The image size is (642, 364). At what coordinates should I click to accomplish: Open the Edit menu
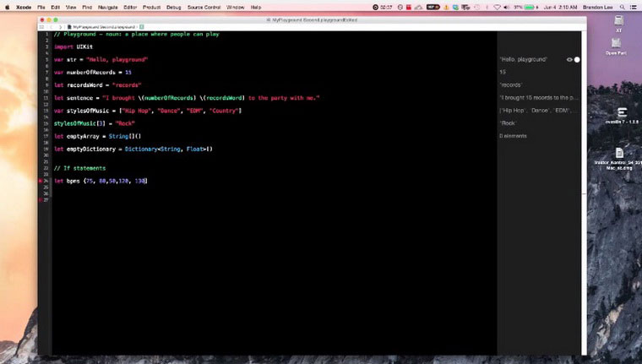[x=55, y=8]
